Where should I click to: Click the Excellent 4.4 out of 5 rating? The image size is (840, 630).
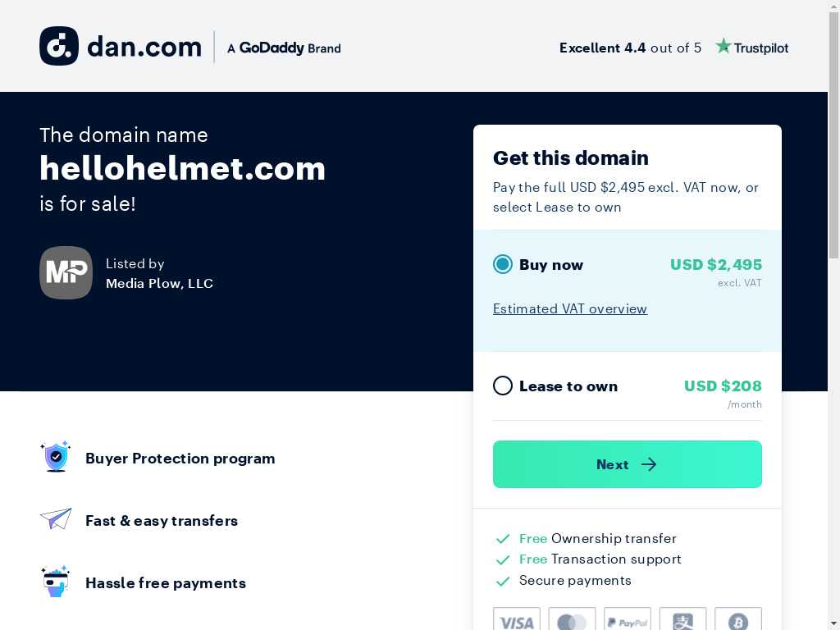point(630,48)
